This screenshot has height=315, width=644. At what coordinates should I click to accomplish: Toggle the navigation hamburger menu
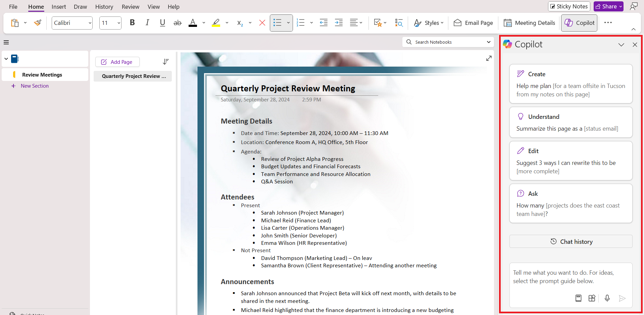coord(6,42)
